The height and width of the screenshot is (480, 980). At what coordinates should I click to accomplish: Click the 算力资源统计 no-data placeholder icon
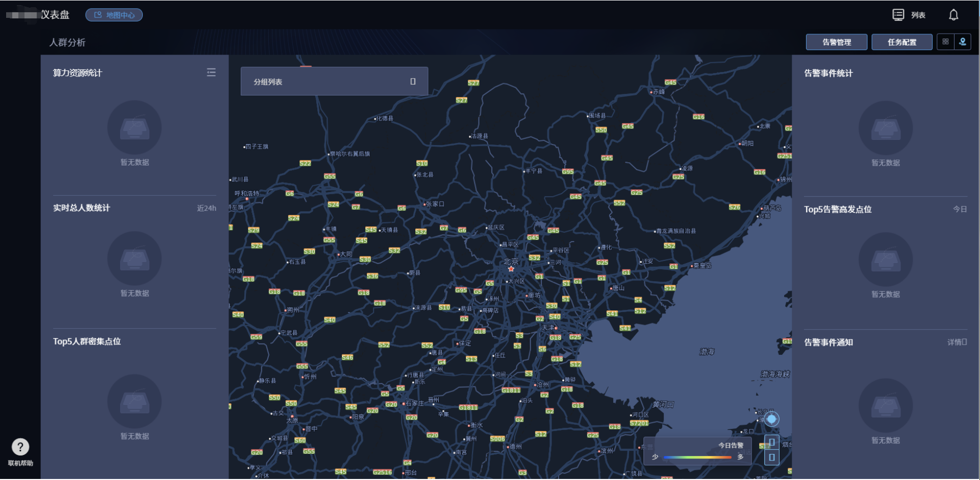pos(134,128)
